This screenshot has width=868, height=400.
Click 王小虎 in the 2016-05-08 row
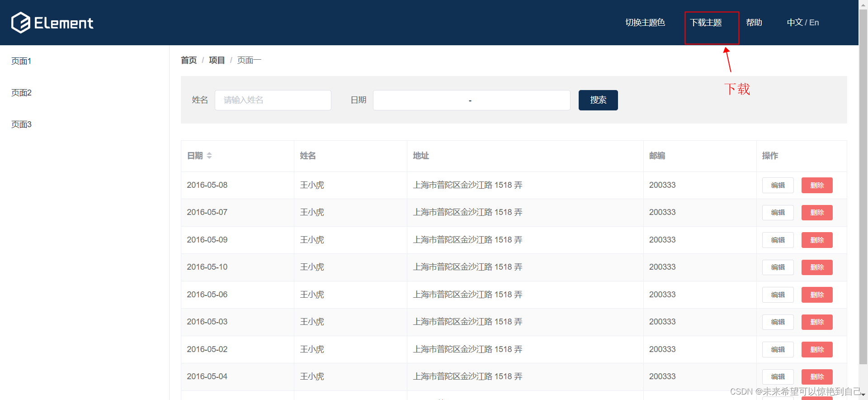click(x=312, y=185)
